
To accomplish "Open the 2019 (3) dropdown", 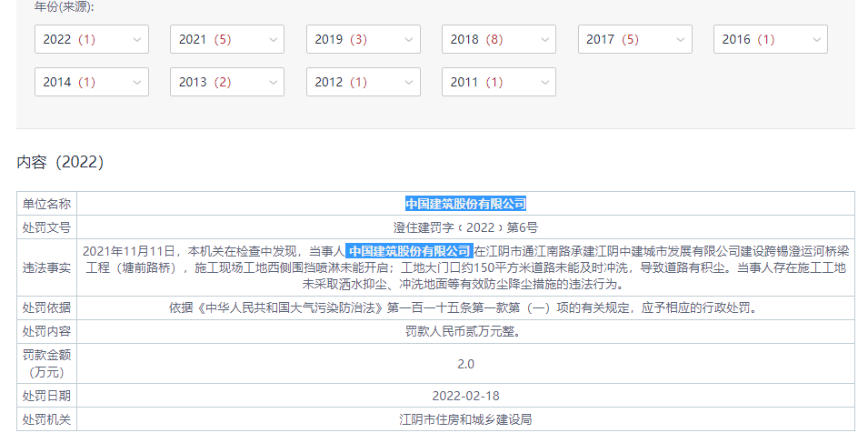I will point(363,39).
